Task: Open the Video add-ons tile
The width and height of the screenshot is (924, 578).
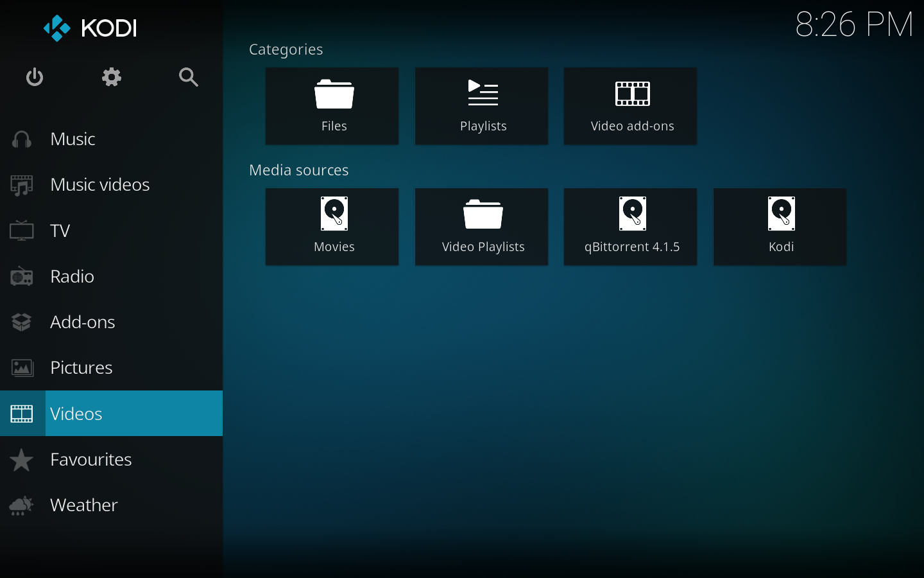Action: (631, 106)
